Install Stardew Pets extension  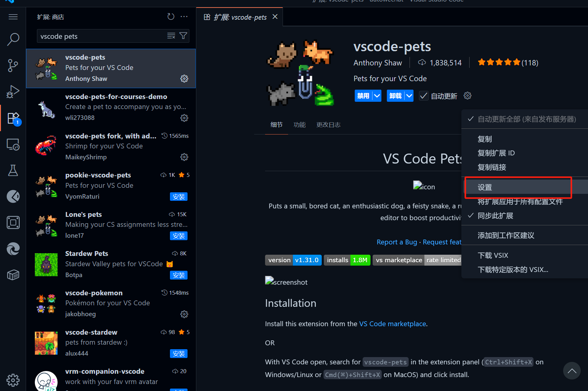[179, 275]
